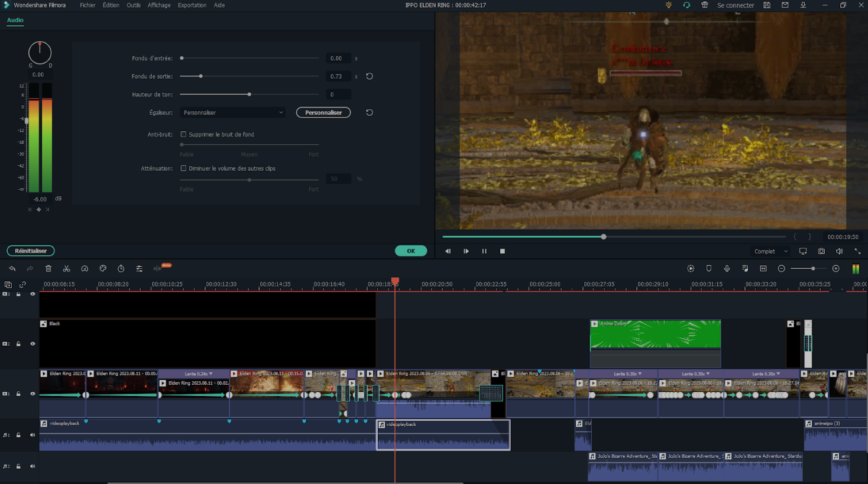Screen dimensions: 868x484
Task: Open audio mixer music note icon
Action: pyautogui.click(x=745, y=268)
